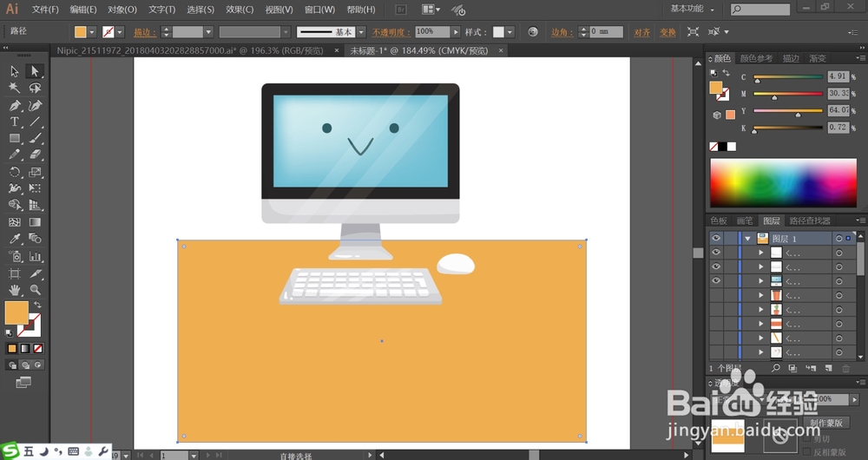Click the Recolor Artwork wheel icon

(x=533, y=31)
